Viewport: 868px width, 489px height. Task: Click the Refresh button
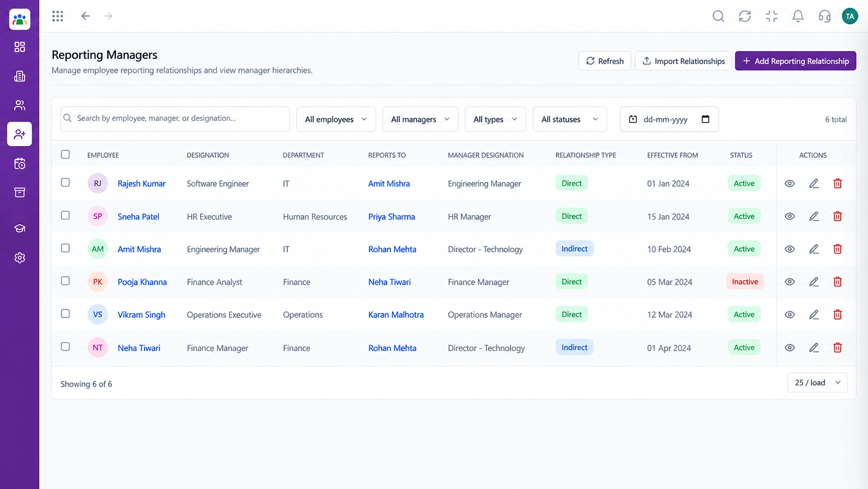[605, 61]
